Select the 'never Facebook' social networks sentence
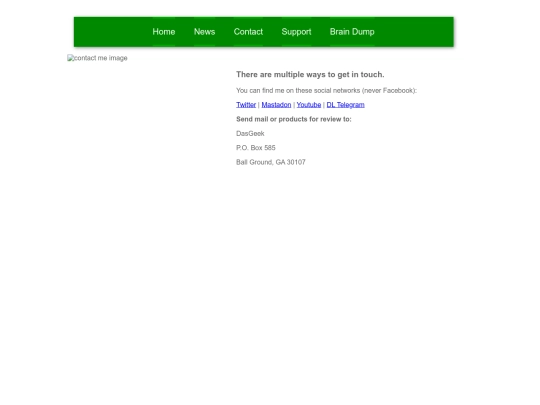Image resolution: width=540 pixels, height=405 pixels. pyautogui.click(x=326, y=91)
